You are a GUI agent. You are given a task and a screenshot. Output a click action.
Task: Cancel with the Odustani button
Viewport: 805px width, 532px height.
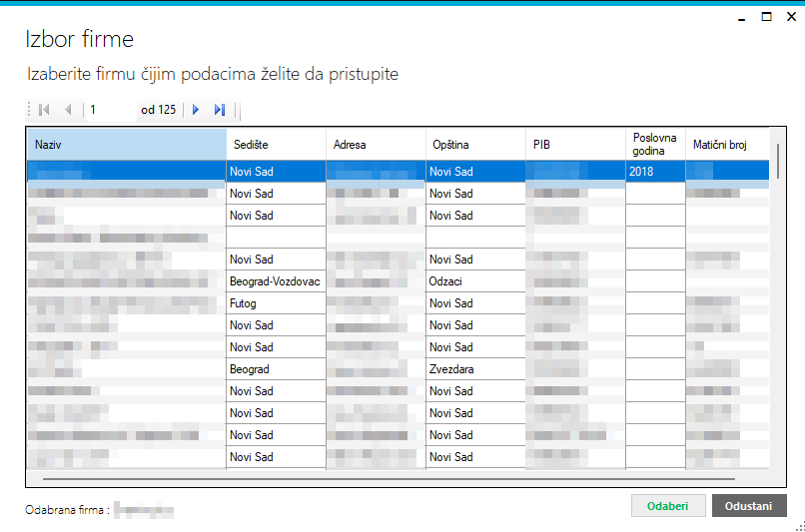tap(749, 506)
